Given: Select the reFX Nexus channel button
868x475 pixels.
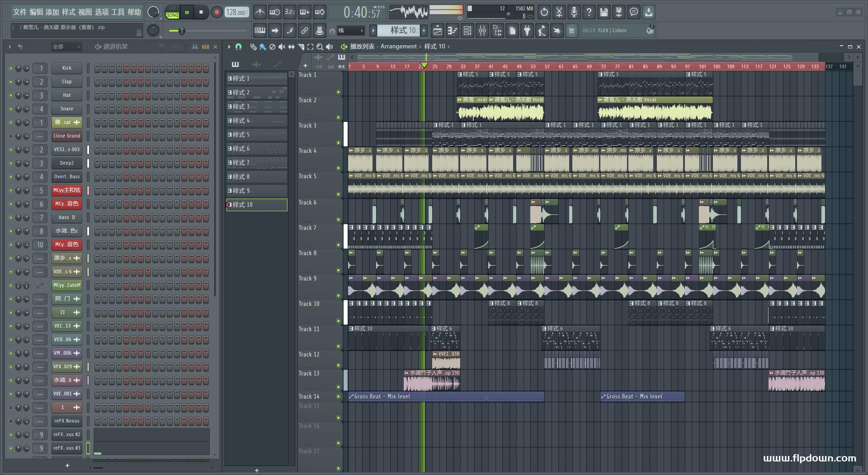Looking at the screenshot, I should (66, 421).
